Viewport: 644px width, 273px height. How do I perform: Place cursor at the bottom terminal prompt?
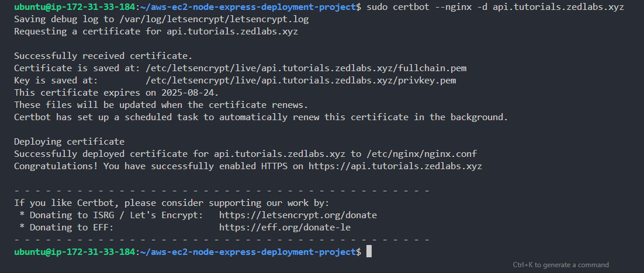click(x=368, y=251)
